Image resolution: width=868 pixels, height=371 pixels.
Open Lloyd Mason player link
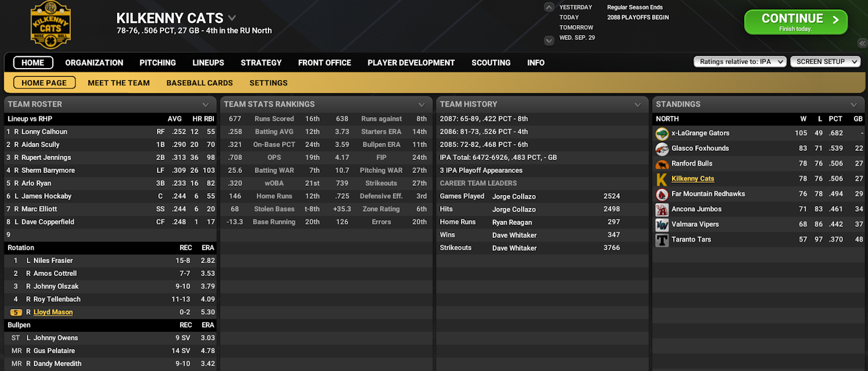pyautogui.click(x=53, y=312)
